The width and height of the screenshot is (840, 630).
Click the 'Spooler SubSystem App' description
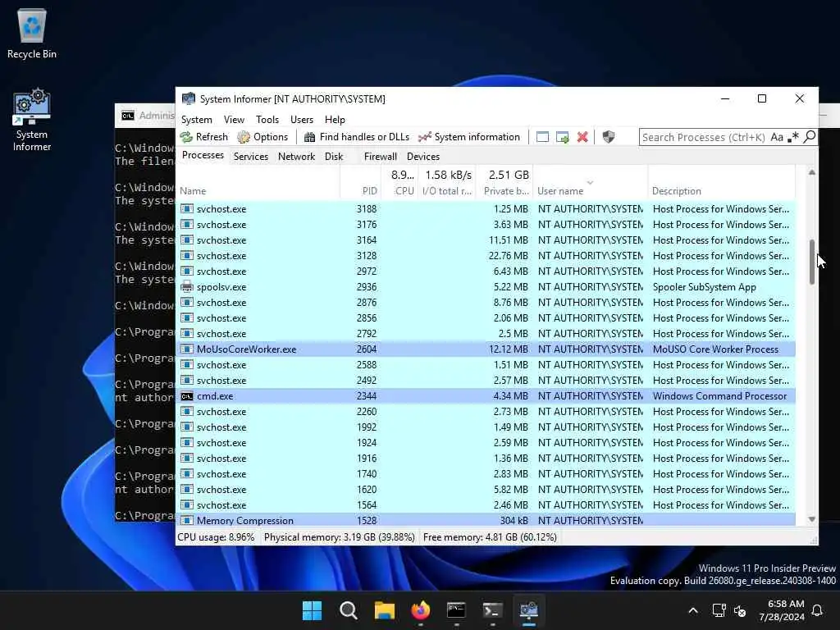704,286
